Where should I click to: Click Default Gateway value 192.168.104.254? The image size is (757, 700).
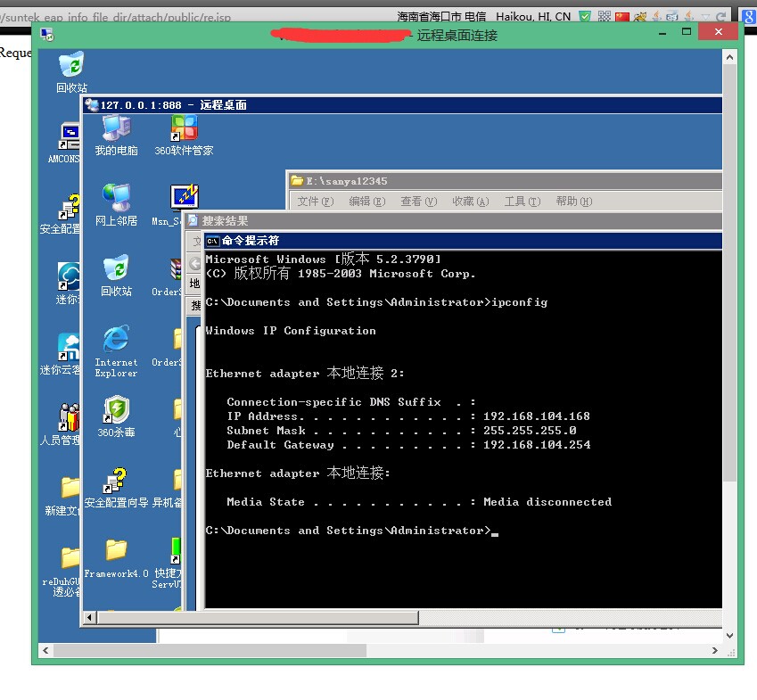(x=537, y=445)
